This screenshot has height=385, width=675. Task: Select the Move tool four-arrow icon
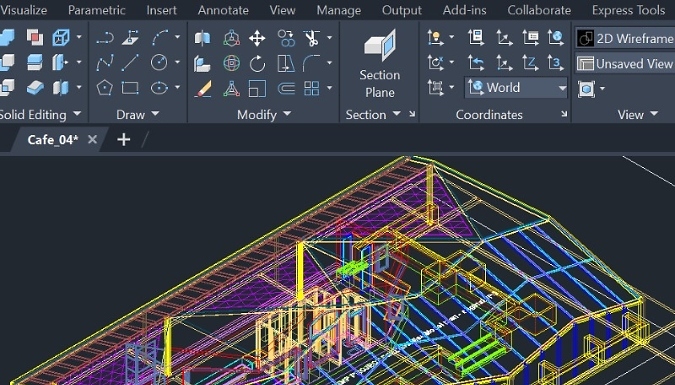coord(257,38)
